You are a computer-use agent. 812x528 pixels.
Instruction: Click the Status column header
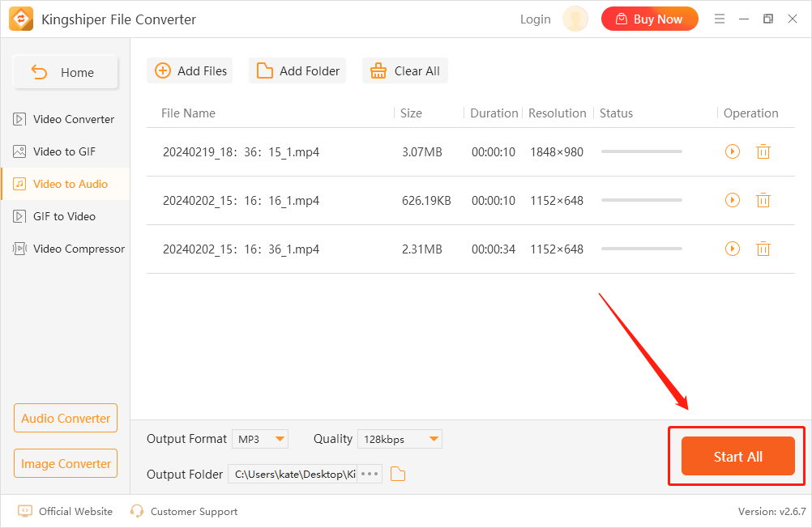tap(616, 113)
